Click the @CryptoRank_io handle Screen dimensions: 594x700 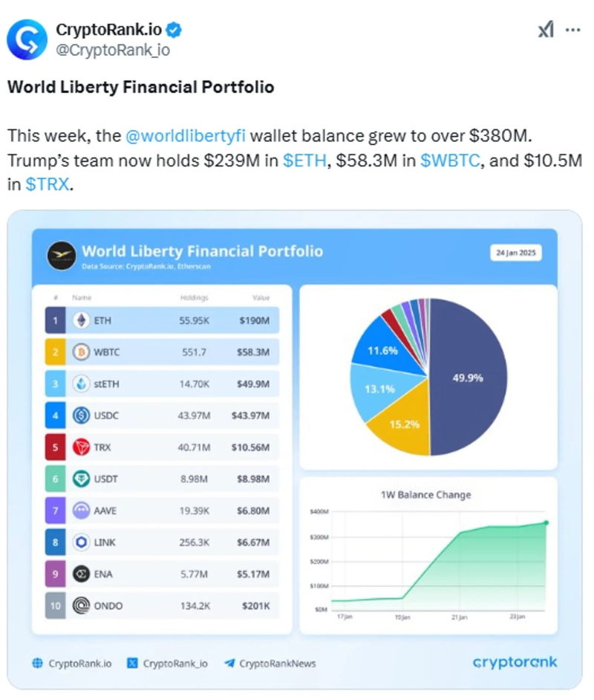pyautogui.click(x=113, y=50)
